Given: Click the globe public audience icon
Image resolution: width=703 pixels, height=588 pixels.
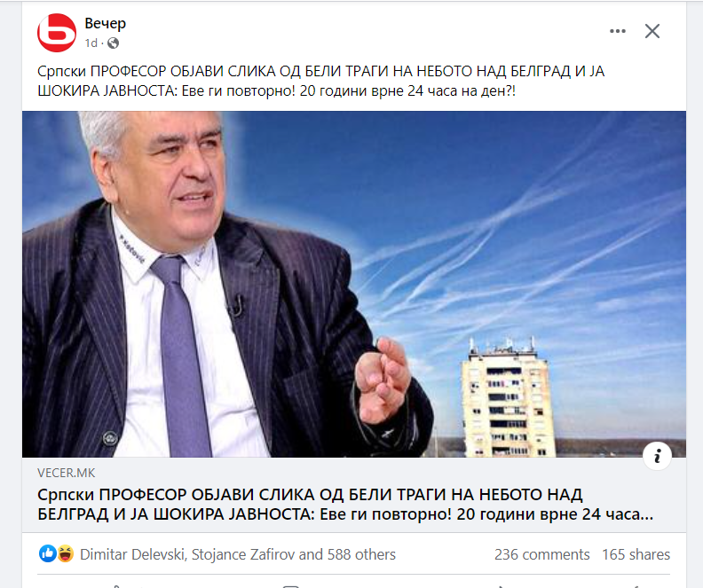Looking at the screenshot, I should (x=114, y=43).
